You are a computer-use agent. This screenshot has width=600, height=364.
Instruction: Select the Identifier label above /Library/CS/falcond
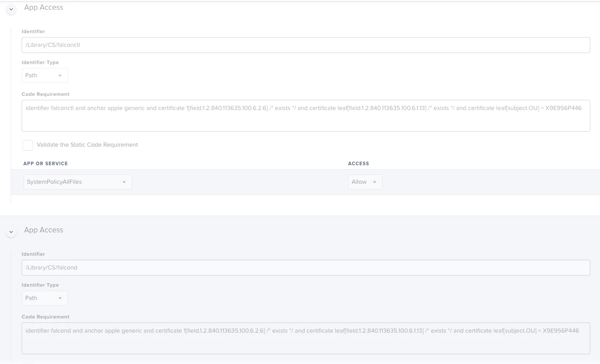(33, 254)
